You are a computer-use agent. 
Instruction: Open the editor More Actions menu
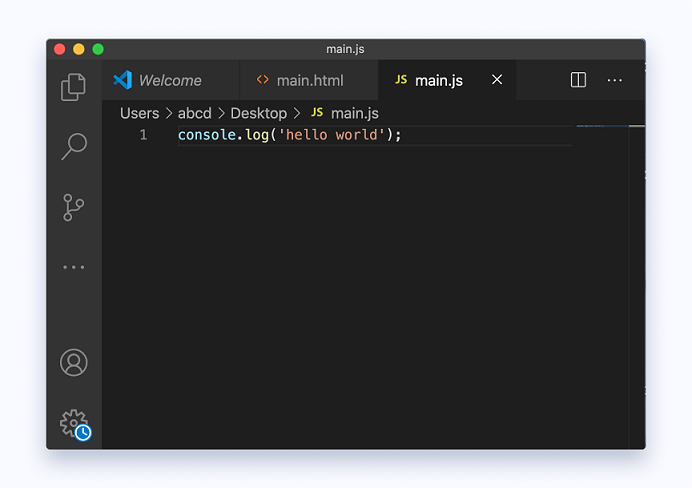coord(614,80)
